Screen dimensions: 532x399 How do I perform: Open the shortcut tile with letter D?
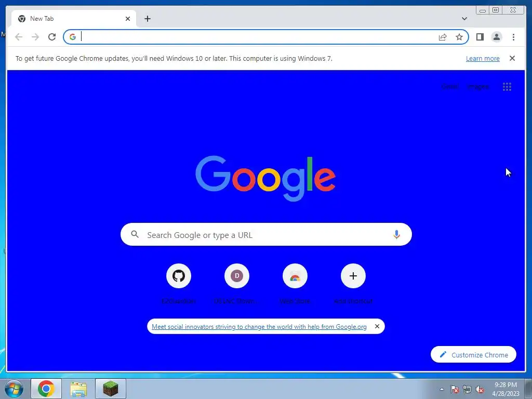(x=237, y=276)
